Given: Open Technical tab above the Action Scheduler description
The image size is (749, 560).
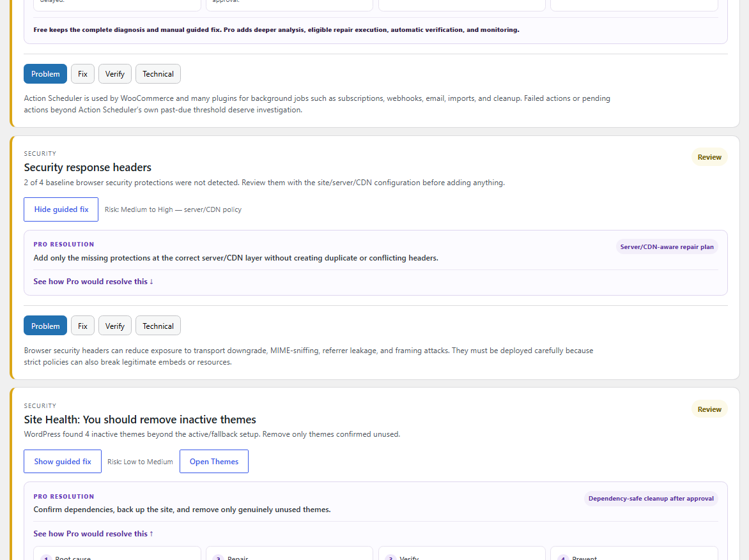Looking at the screenshot, I should tap(158, 74).
